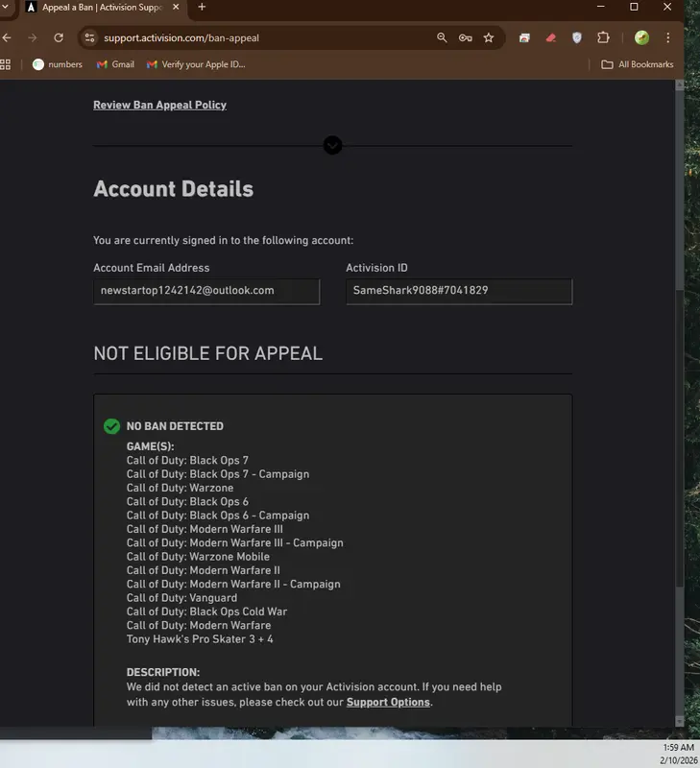Click the line 'Call of Duty: Black Ops 6'
The width and height of the screenshot is (700, 768).
(x=187, y=501)
